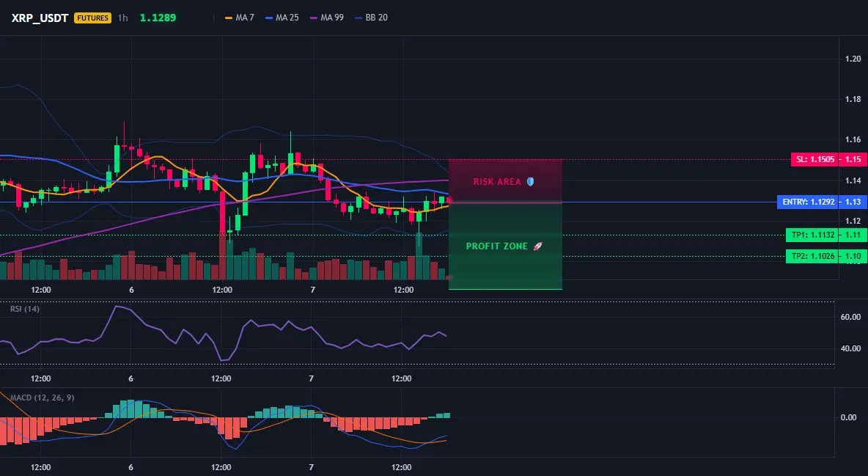Screen dimensions: 868x476
Task: Toggle the MA 7 legend entry
Action: click(x=239, y=18)
